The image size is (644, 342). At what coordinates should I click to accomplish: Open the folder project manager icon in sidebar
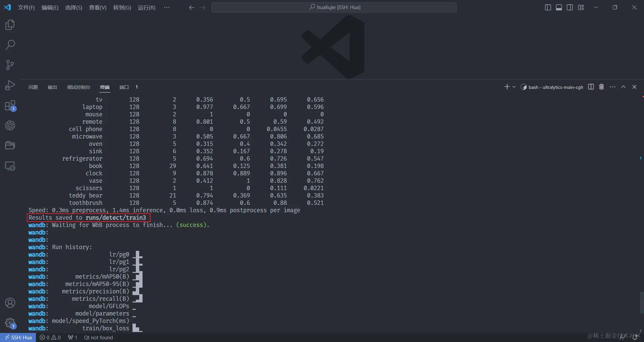(x=10, y=146)
